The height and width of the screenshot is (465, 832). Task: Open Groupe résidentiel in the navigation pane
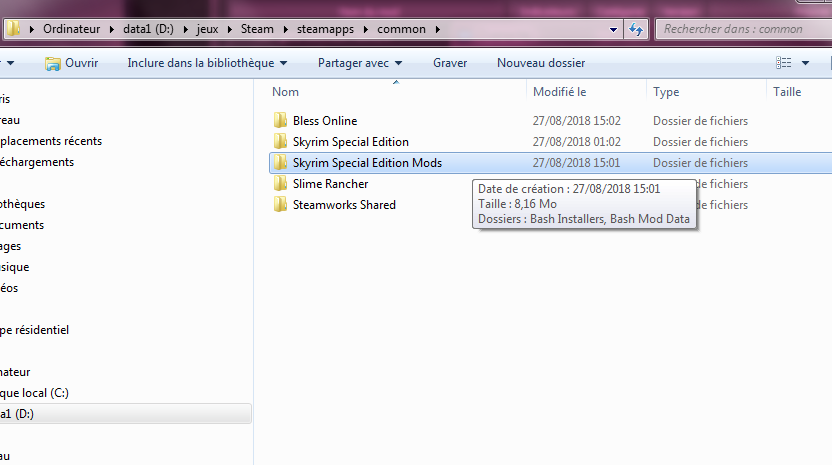[34, 330]
